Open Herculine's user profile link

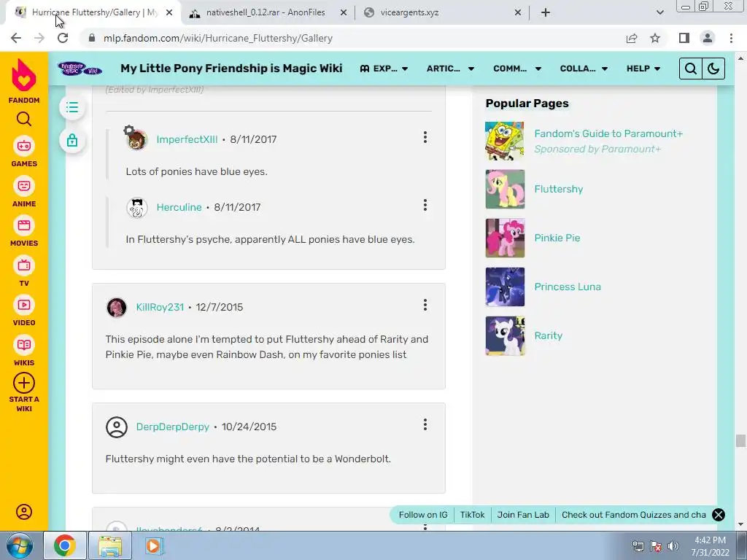tap(179, 207)
